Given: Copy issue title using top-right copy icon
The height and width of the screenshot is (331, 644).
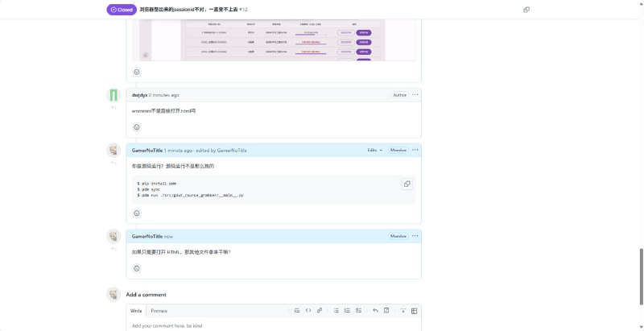Looking at the screenshot, I should [x=526, y=10].
